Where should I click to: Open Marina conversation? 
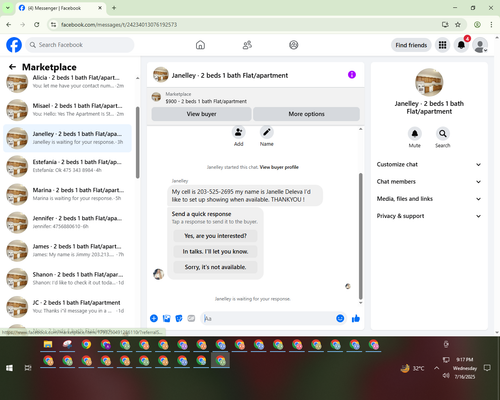coord(68,194)
